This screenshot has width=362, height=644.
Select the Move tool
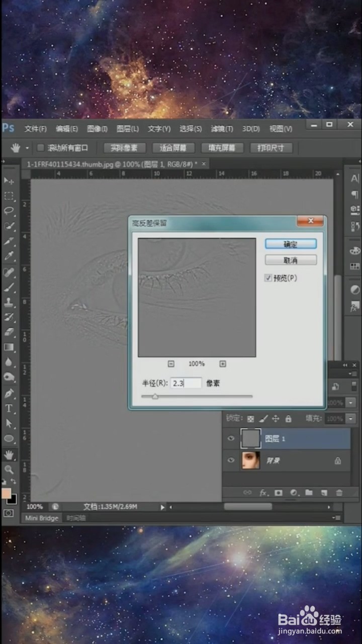pyautogui.click(x=9, y=181)
